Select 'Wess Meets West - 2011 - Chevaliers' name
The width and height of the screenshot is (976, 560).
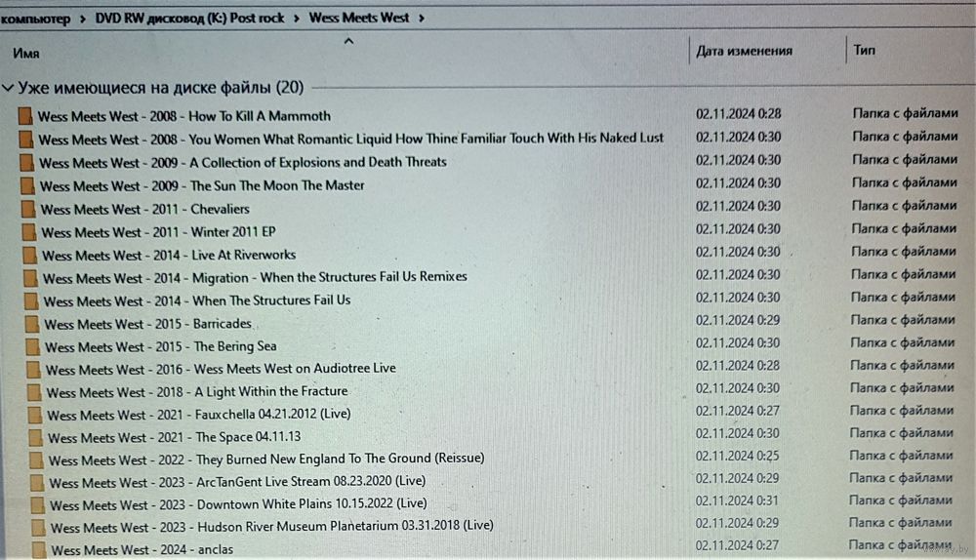point(145,209)
